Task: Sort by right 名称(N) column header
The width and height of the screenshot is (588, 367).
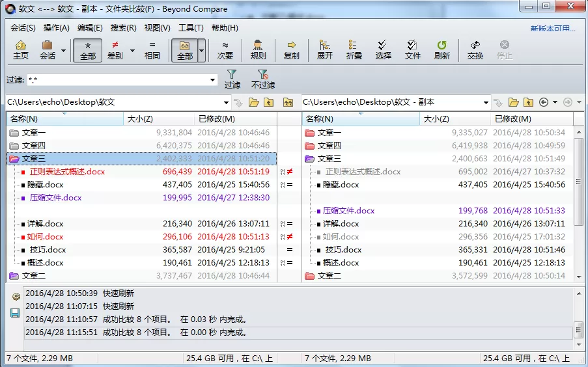Action: 361,119
